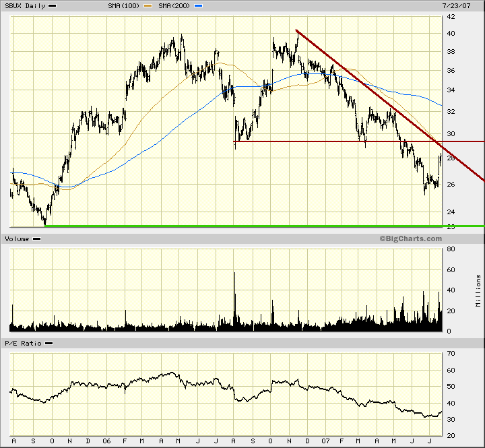Image resolution: width=485 pixels, height=448 pixels.
Task: Click the black P/E Ratio legend swatch
Action: click(48, 344)
